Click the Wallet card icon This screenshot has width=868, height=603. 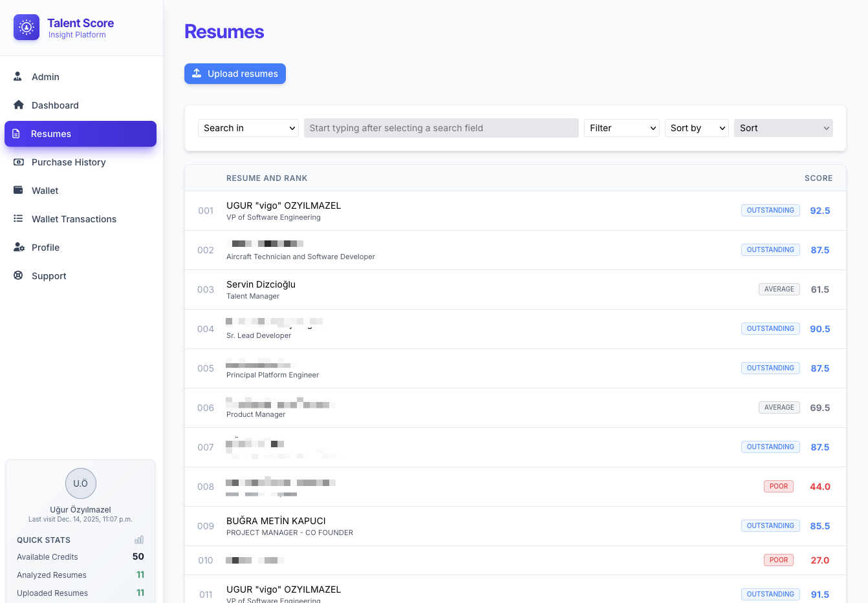[18, 190]
